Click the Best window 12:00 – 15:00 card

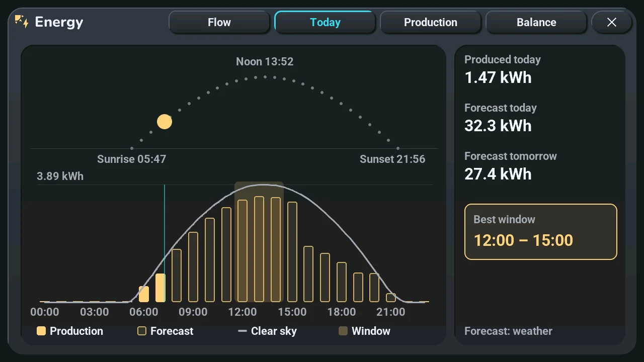tap(540, 232)
